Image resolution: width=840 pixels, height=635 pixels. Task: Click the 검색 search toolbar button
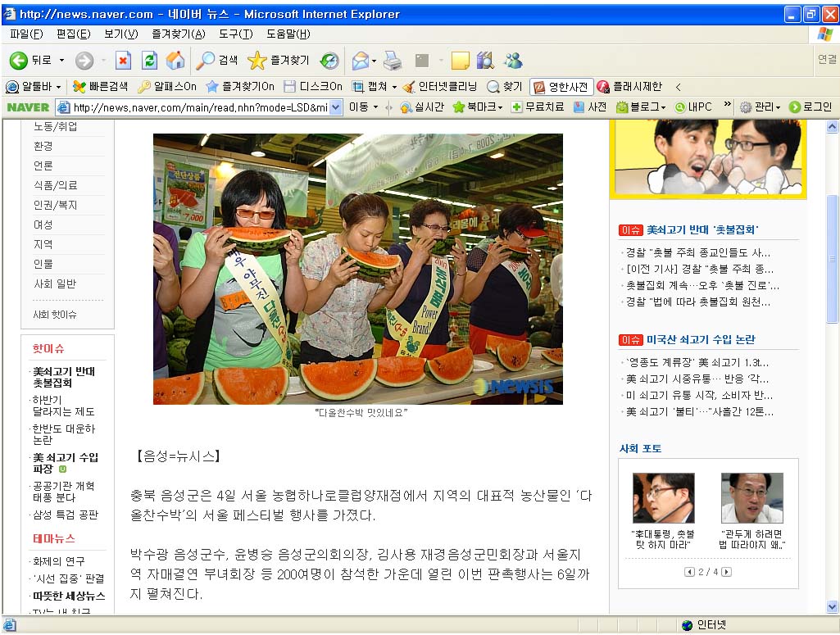pyautogui.click(x=217, y=61)
